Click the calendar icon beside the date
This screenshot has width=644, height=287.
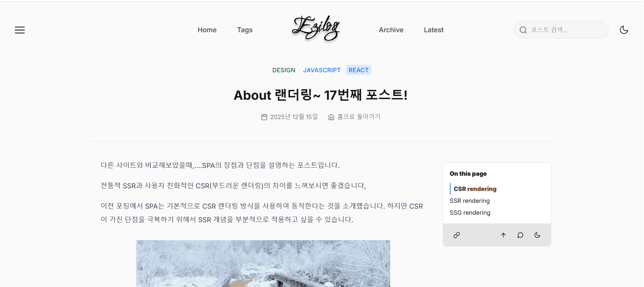click(x=264, y=117)
